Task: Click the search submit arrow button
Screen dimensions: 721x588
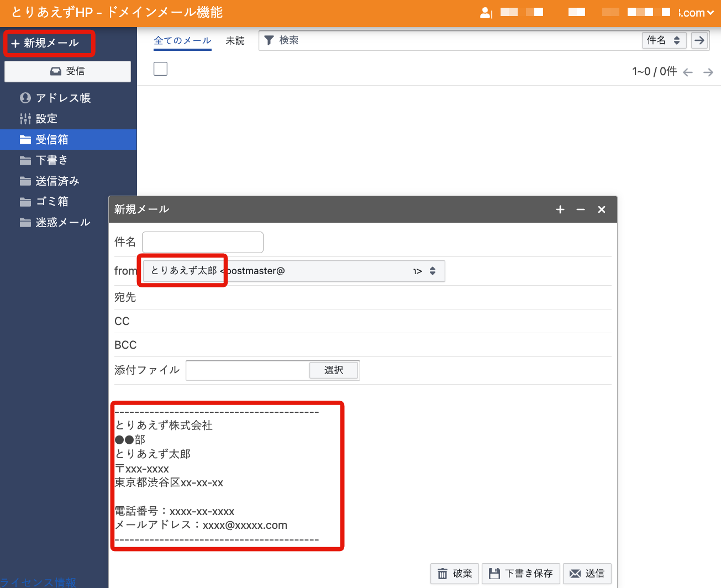Action: [699, 40]
